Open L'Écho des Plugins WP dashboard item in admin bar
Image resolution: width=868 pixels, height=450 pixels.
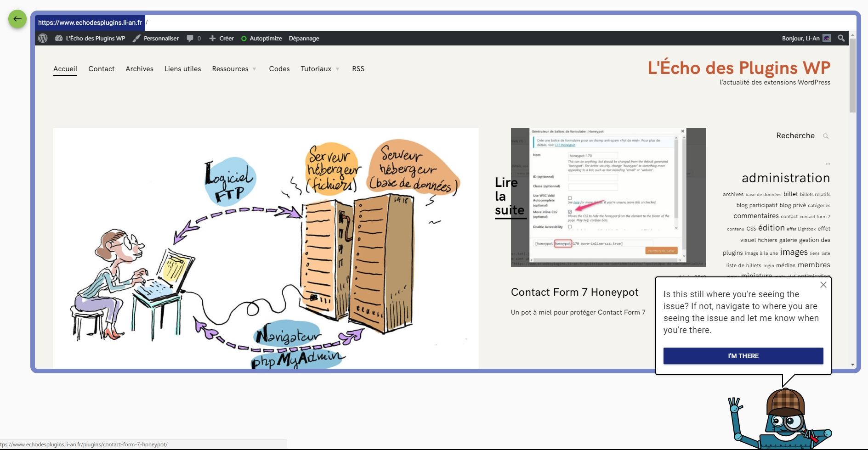tap(90, 38)
